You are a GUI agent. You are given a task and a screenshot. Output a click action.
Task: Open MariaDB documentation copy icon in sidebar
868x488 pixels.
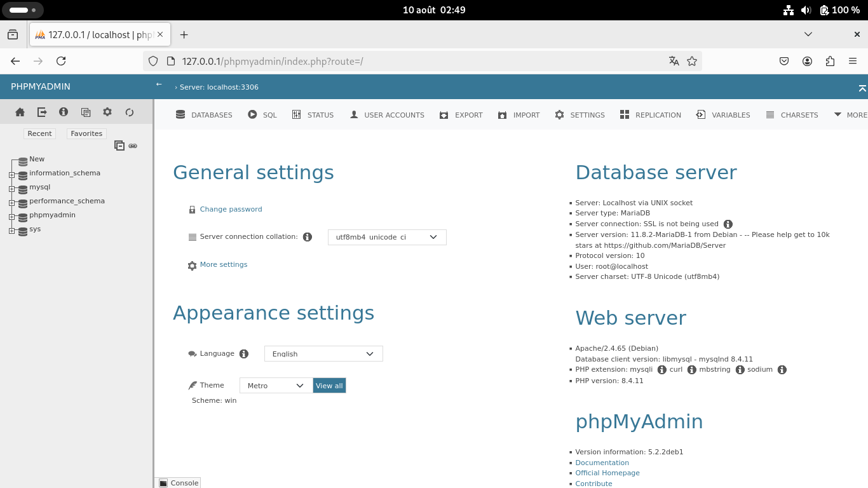click(86, 112)
